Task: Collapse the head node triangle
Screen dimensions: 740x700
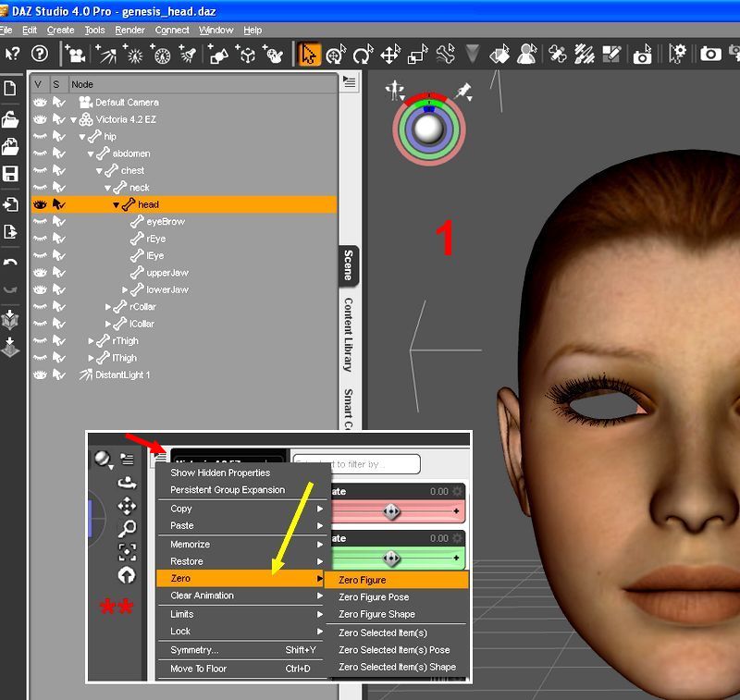Action: click(117, 204)
